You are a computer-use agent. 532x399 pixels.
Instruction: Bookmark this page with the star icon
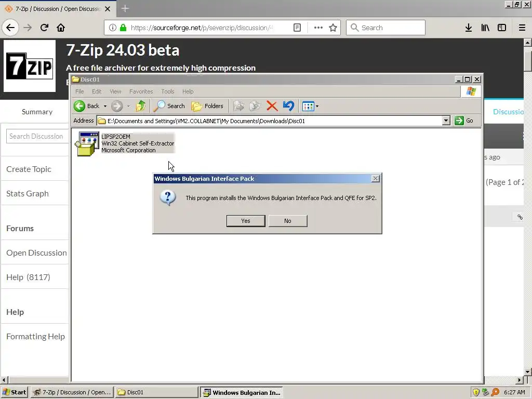coord(333,28)
